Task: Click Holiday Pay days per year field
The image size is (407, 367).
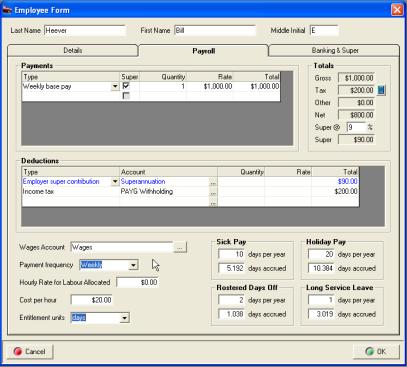Action: pos(321,255)
